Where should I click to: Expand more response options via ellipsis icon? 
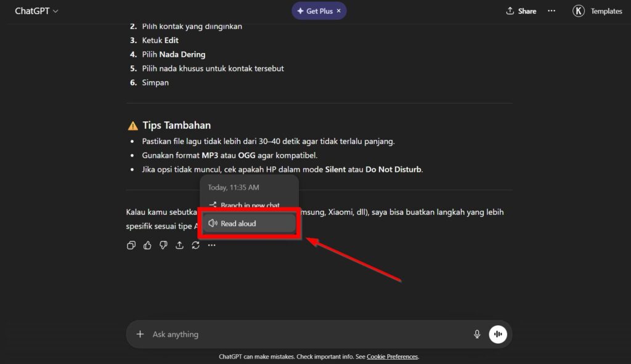211,245
